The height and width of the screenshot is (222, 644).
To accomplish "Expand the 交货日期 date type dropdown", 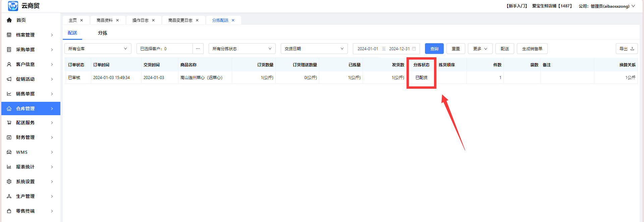I will point(314,49).
